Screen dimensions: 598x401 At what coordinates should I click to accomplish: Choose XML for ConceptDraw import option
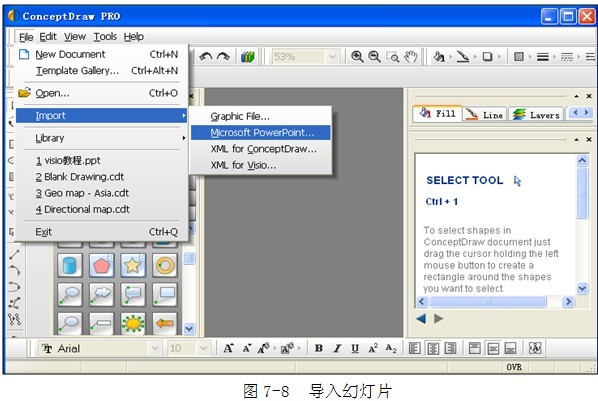click(260, 149)
